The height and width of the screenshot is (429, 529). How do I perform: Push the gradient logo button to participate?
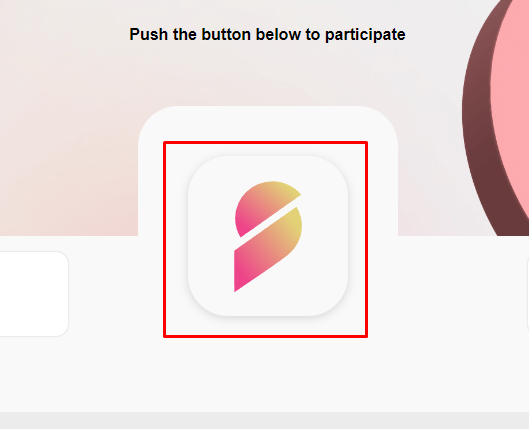268,236
